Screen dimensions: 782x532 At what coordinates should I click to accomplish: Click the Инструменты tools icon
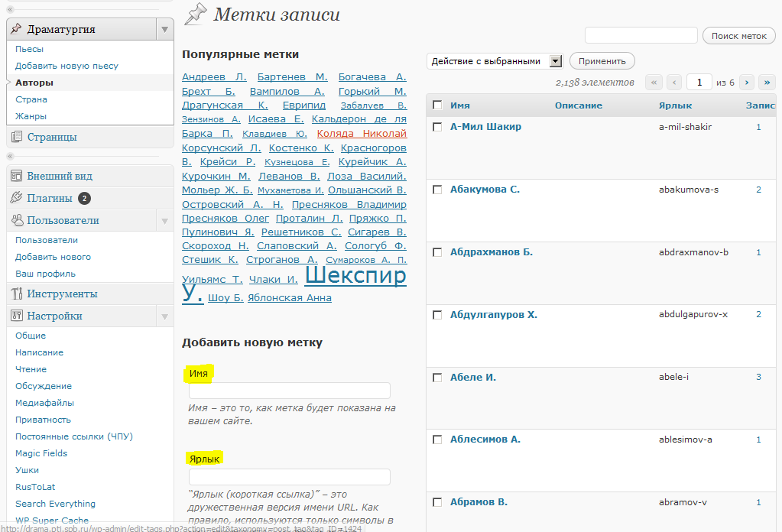tap(16, 294)
